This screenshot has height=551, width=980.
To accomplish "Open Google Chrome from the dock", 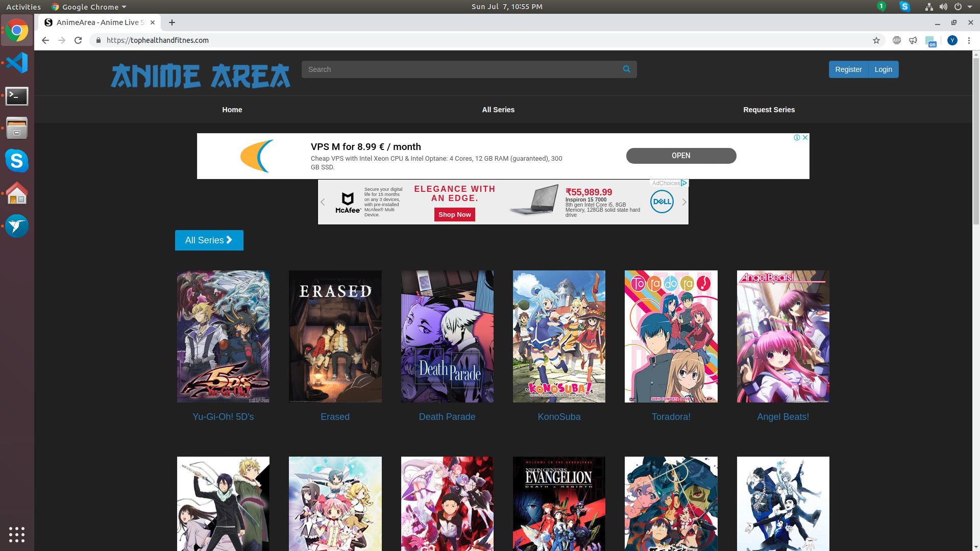I will (x=17, y=31).
